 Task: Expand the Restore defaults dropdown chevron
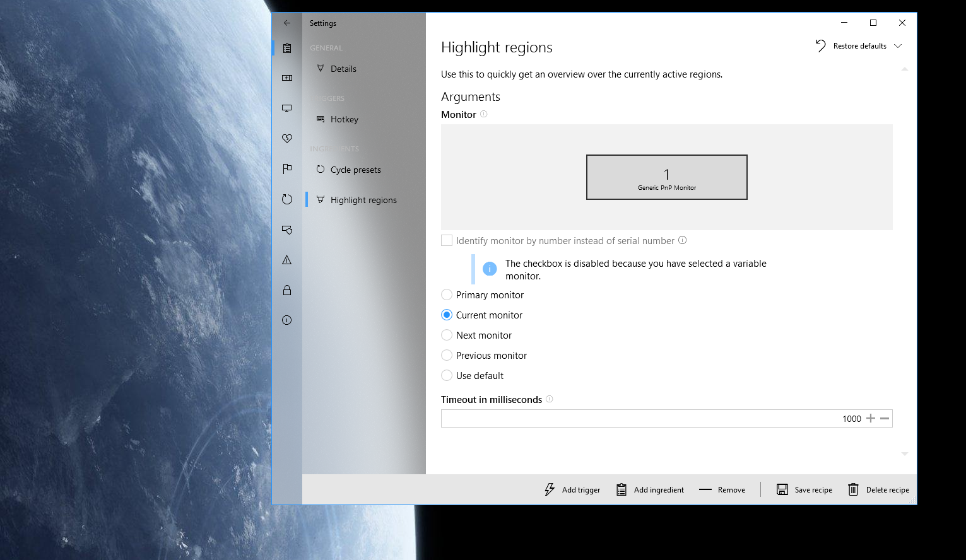click(898, 45)
